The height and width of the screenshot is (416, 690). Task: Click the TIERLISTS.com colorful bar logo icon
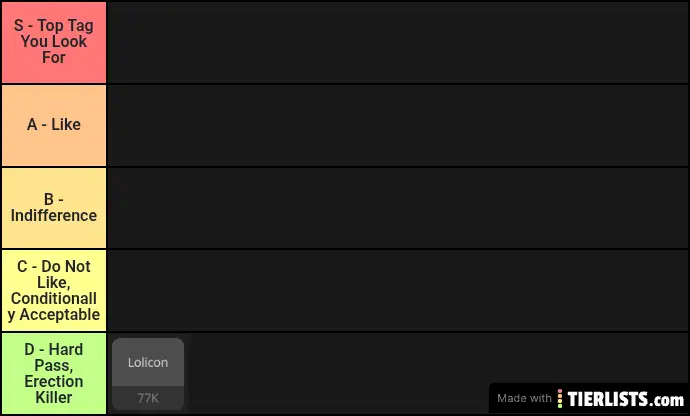tap(560, 398)
